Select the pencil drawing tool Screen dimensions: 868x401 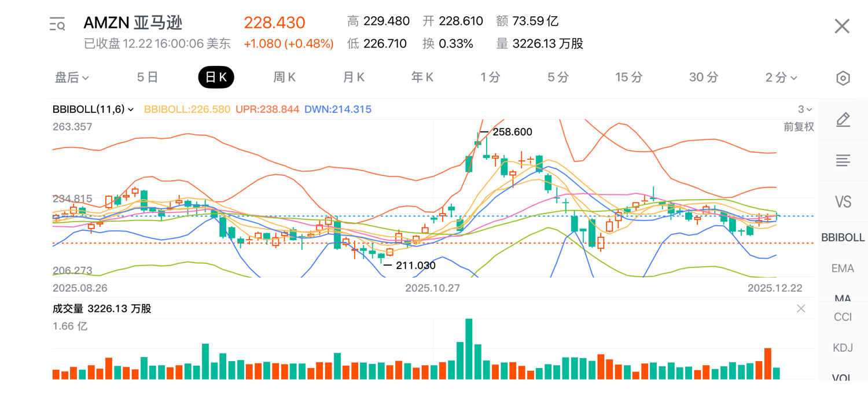click(x=843, y=120)
